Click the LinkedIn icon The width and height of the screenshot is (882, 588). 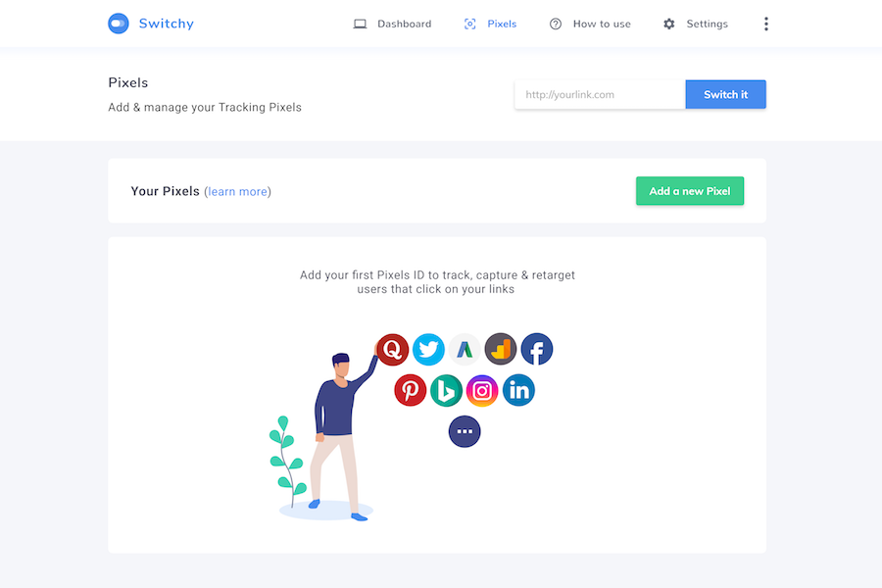518,390
